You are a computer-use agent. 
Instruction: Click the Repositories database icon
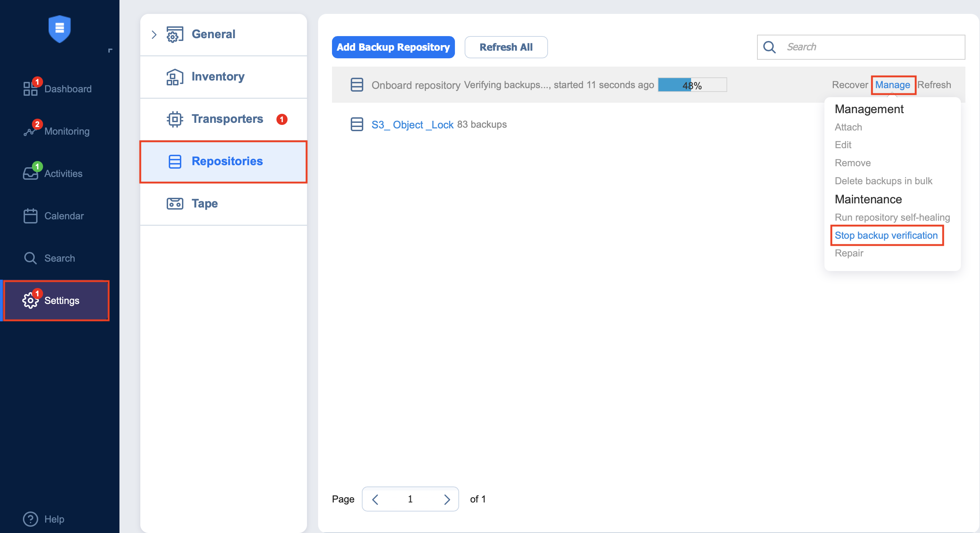tap(175, 162)
